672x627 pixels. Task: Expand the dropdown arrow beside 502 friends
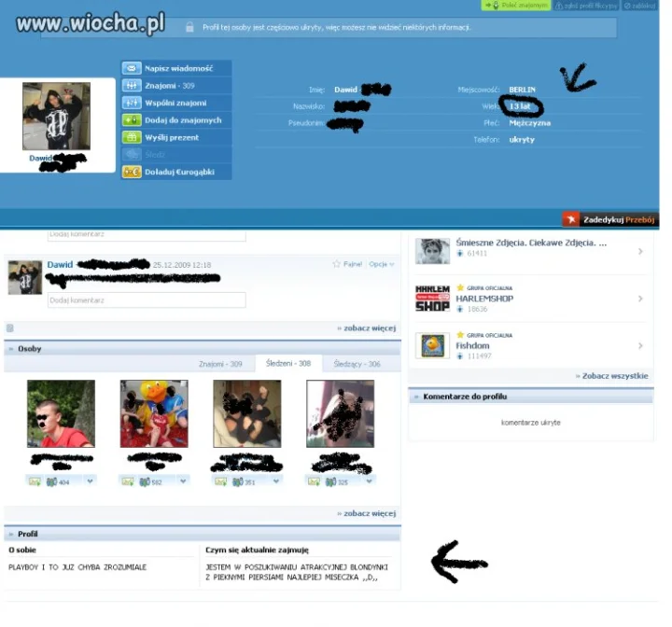tap(183, 481)
